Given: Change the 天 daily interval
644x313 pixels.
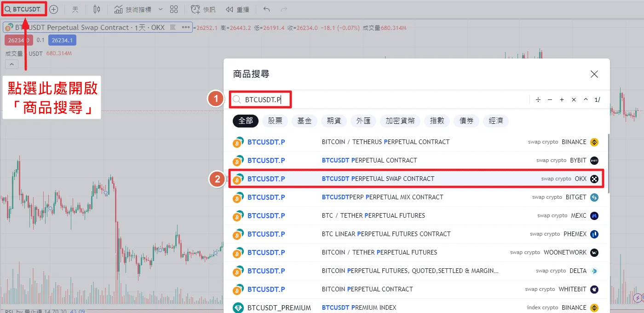Looking at the screenshot, I should coord(75,9).
